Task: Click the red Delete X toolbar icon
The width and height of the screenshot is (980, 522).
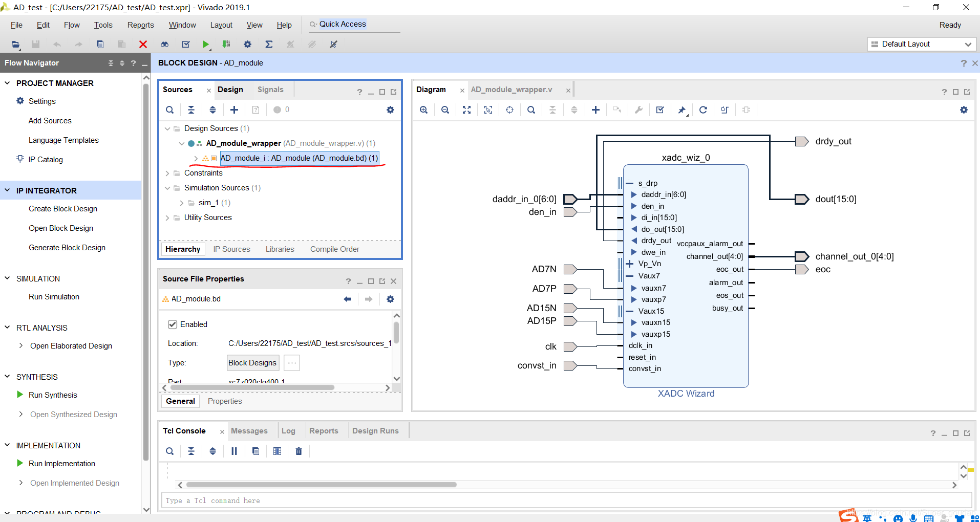Action: pos(143,45)
